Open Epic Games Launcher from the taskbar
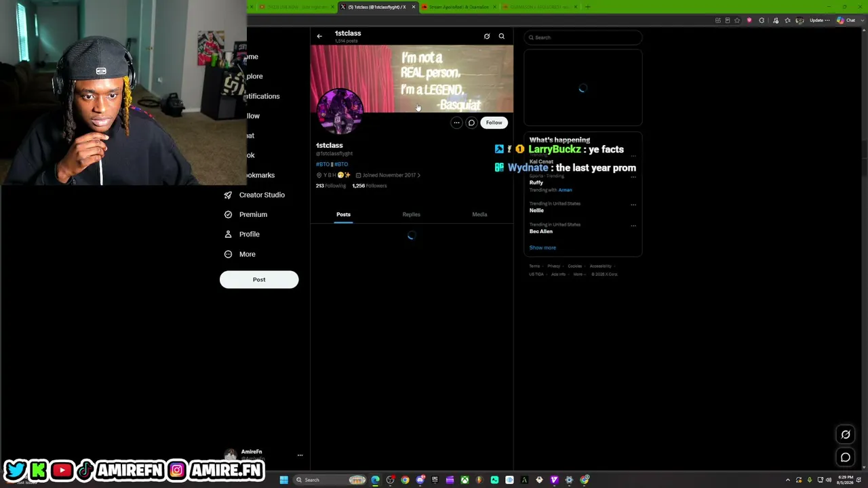 pos(435,480)
